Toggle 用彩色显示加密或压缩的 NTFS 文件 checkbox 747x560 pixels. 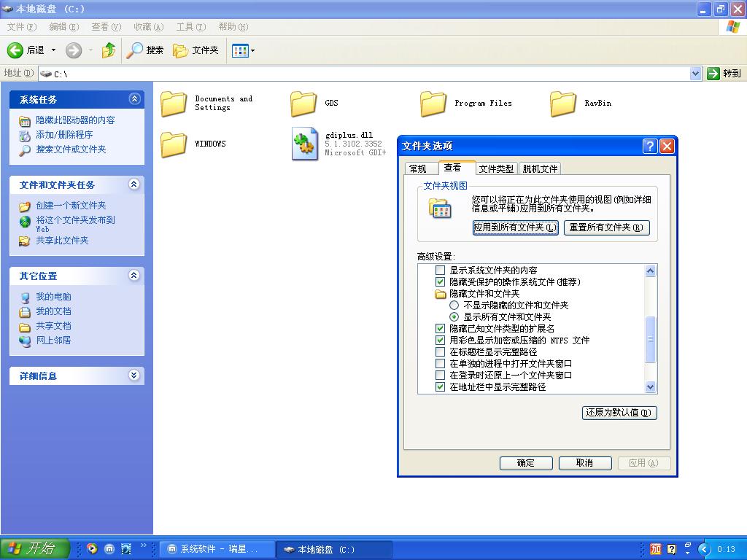click(440, 341)
